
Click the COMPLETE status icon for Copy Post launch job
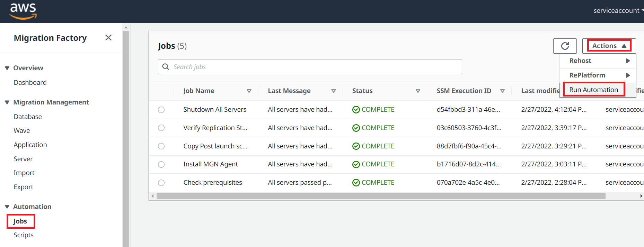(356, 146)
